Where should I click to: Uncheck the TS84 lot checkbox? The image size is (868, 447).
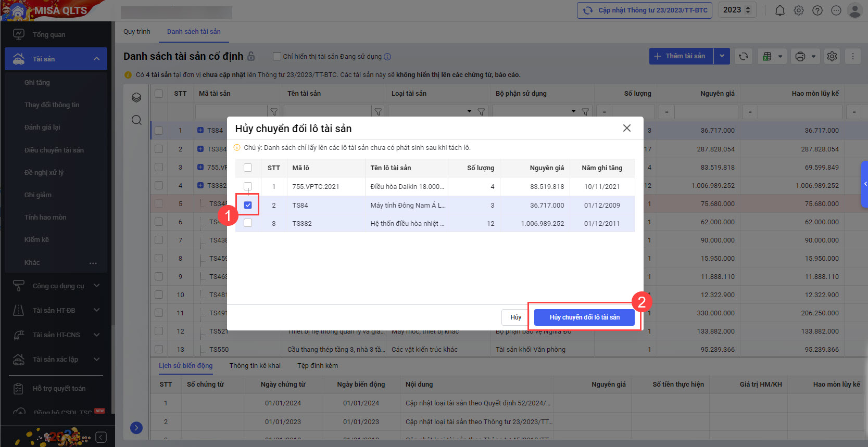248,205
